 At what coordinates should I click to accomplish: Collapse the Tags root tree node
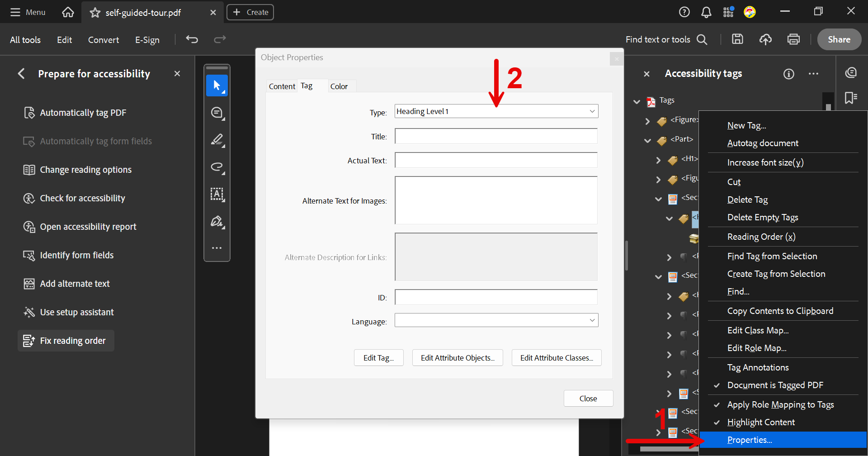pyautogui.click(x=637, y=101)
